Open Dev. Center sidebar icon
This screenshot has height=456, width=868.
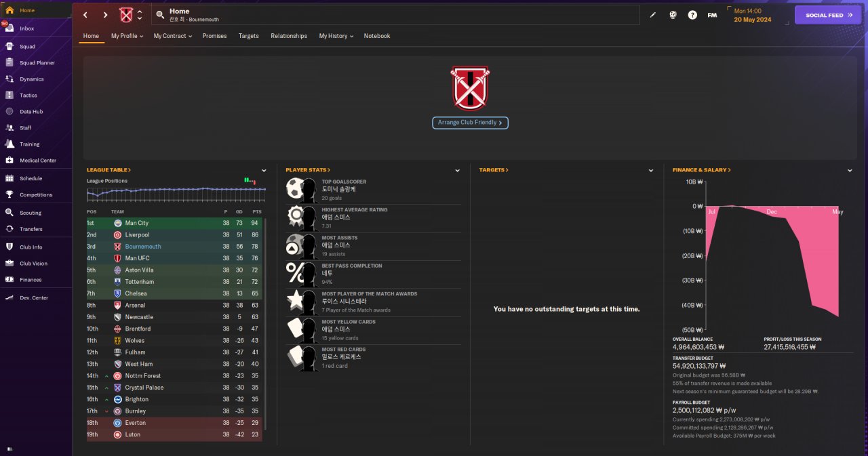click(9, 298)
